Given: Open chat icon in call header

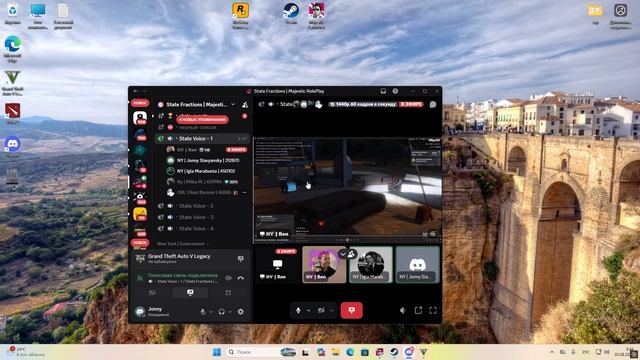Looking at the screenshot, I should coord(433,104).
